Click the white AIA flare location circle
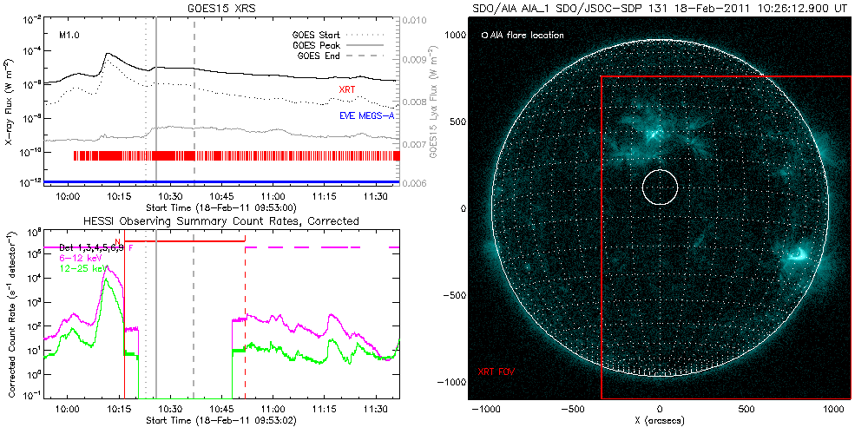 (660, 187)
